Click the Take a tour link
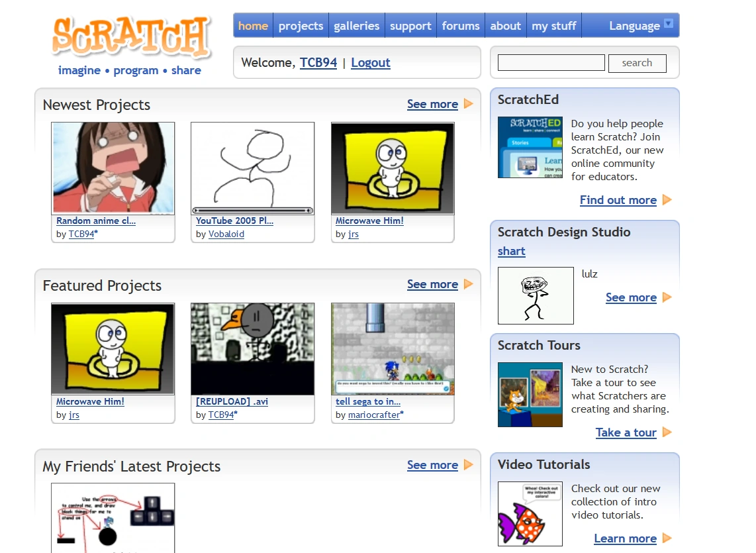The height and width of the screenshot is (553, 756). 626,432
